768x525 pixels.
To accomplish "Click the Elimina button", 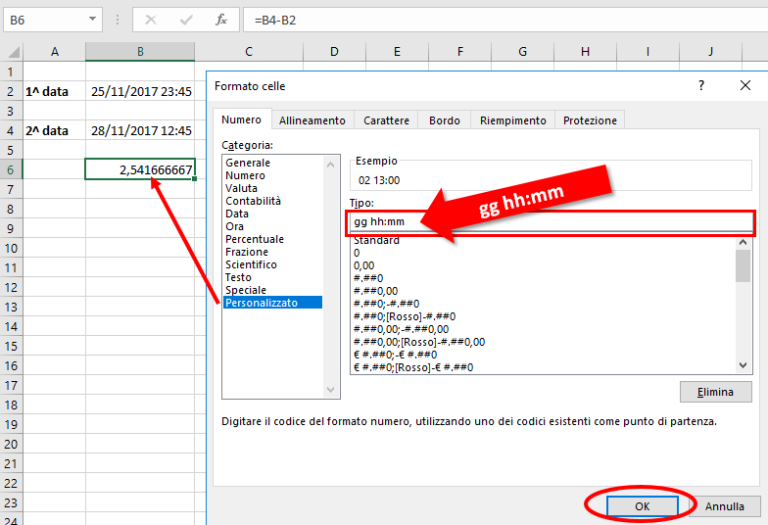I will tap(714, 392).
